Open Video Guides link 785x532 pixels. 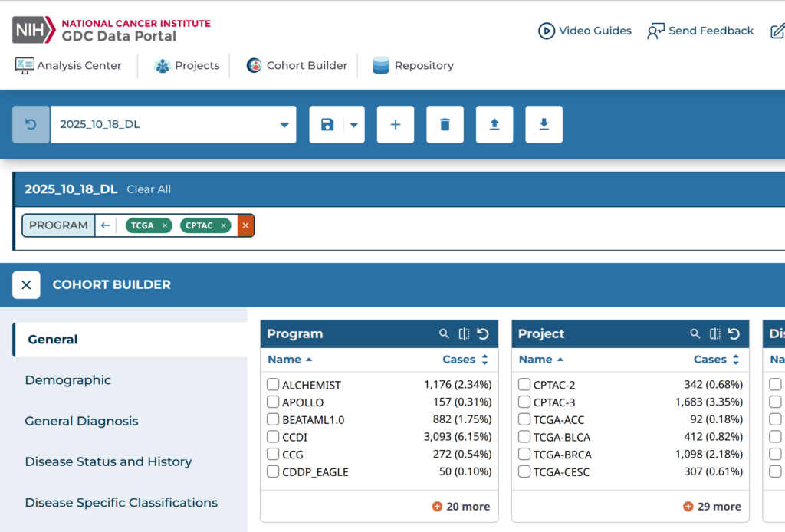[585, 31]
